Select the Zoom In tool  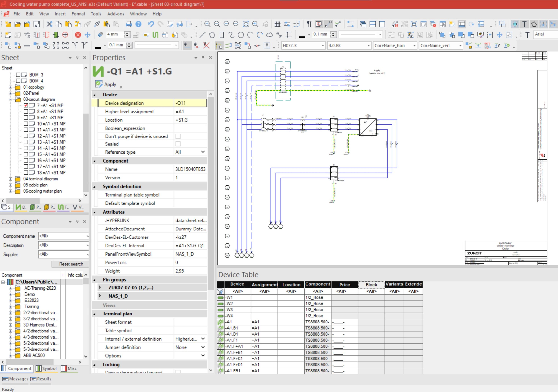click(207, 24)
